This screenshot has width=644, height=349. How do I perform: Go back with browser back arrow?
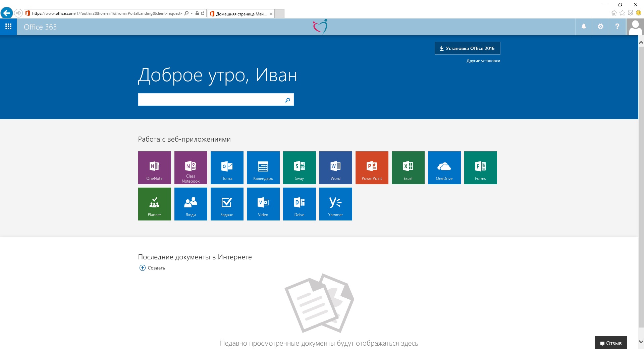pos(7,13)
